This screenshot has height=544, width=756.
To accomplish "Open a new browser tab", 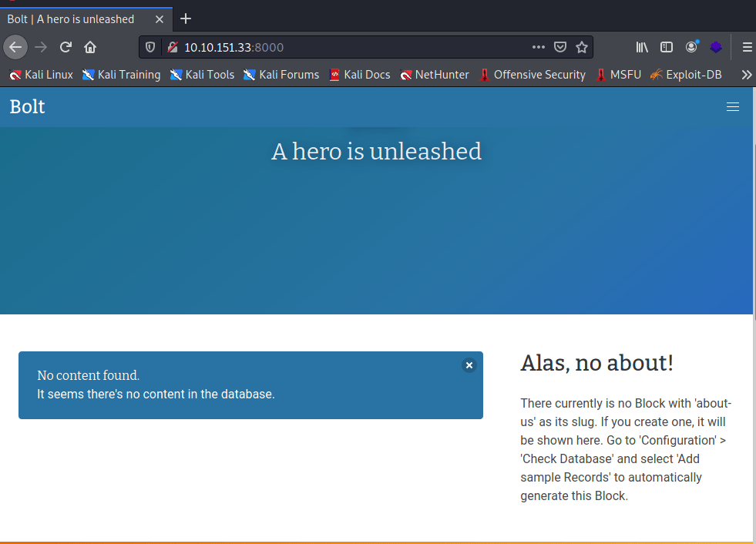I will tap(186, 18).
